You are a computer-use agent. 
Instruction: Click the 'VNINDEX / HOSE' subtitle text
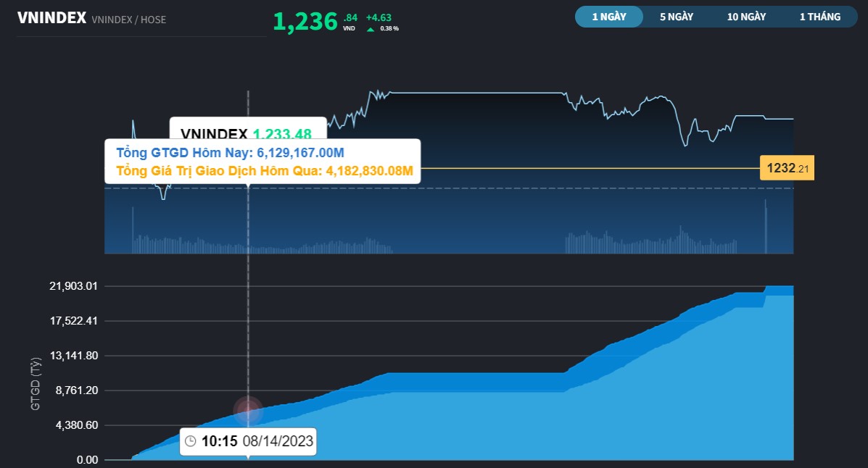pyautogui.click(x=129, y=20)
